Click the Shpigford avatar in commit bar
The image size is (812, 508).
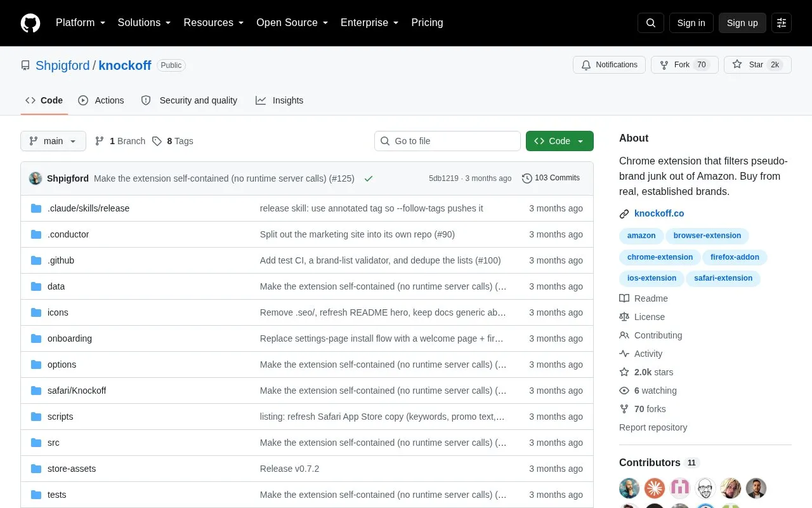point(36,178)
